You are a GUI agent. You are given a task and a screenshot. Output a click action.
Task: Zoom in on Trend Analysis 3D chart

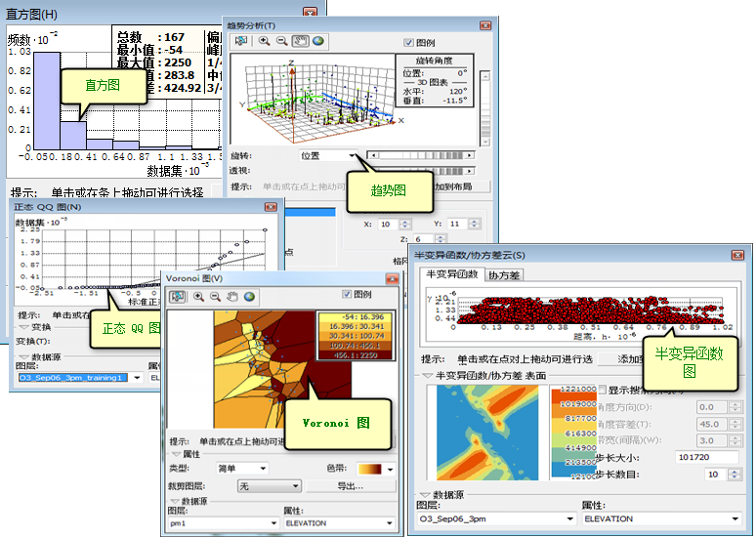click(x=265, y=41)
